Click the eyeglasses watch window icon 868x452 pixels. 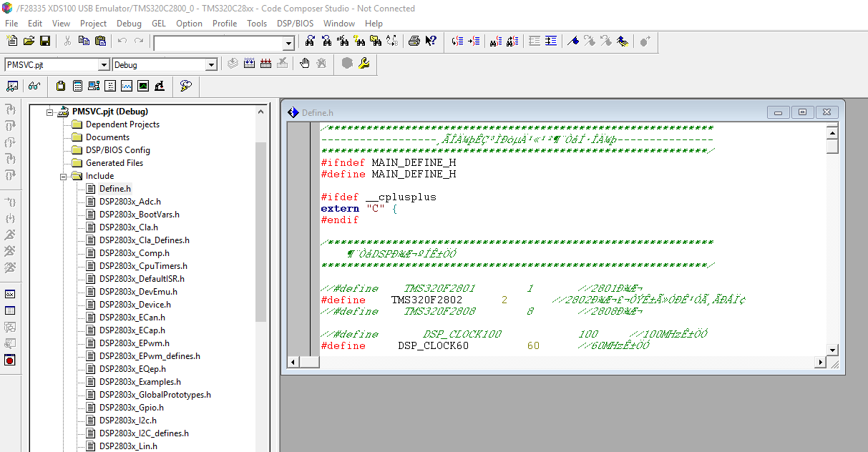coord(34,87)
